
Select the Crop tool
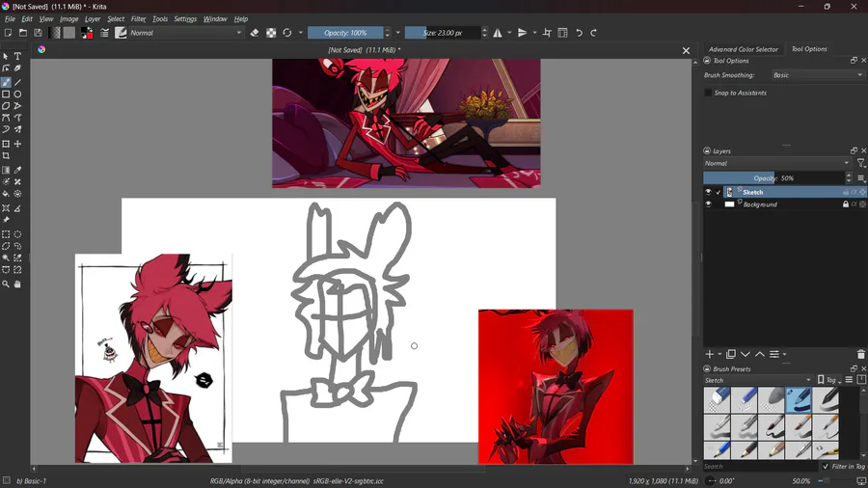click(6, 156)
